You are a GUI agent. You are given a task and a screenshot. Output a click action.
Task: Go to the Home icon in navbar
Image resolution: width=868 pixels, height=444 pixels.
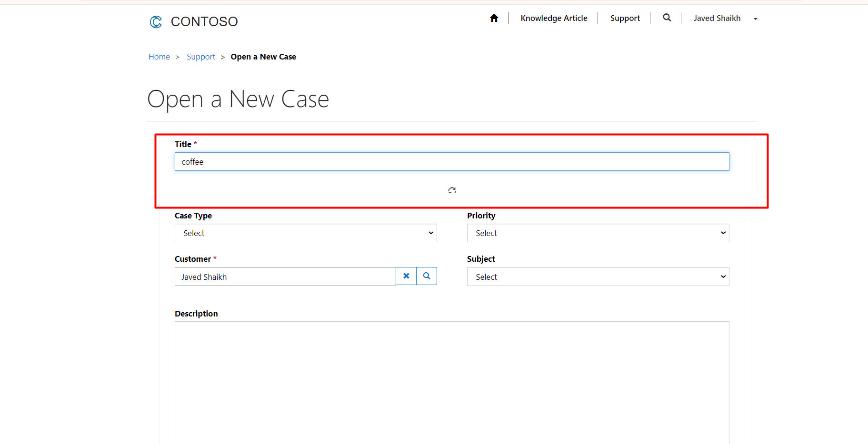coord(494,18)
